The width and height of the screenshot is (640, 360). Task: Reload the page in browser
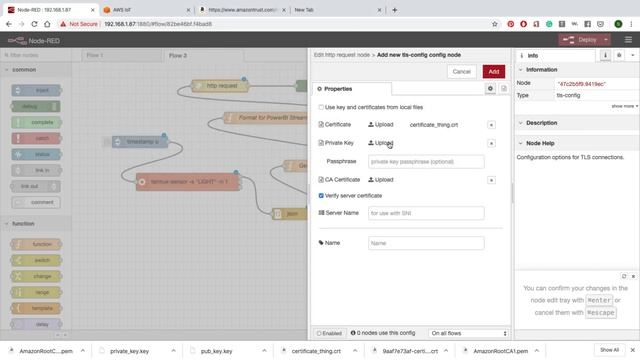coord(34,24)
